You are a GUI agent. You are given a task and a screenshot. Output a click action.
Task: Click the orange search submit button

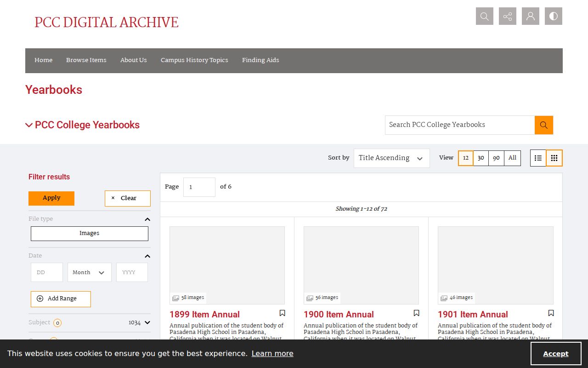click(x=544, y=125)
